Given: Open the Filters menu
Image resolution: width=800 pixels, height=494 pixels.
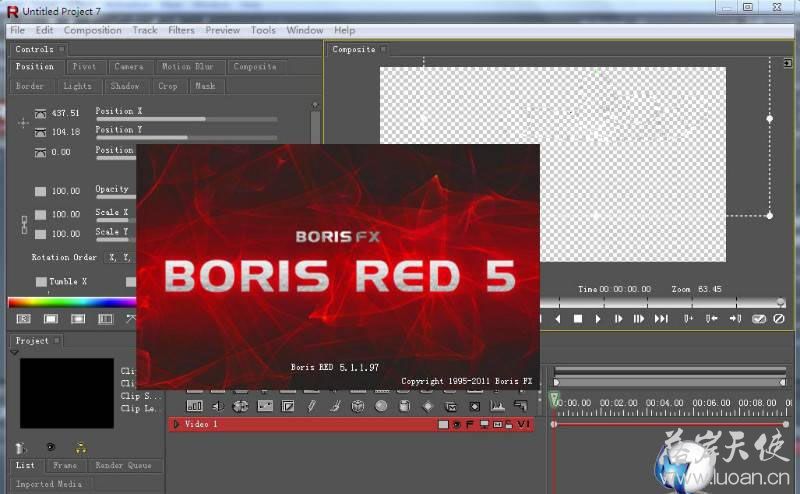Looking at the screenshot, I should [181, 30].
